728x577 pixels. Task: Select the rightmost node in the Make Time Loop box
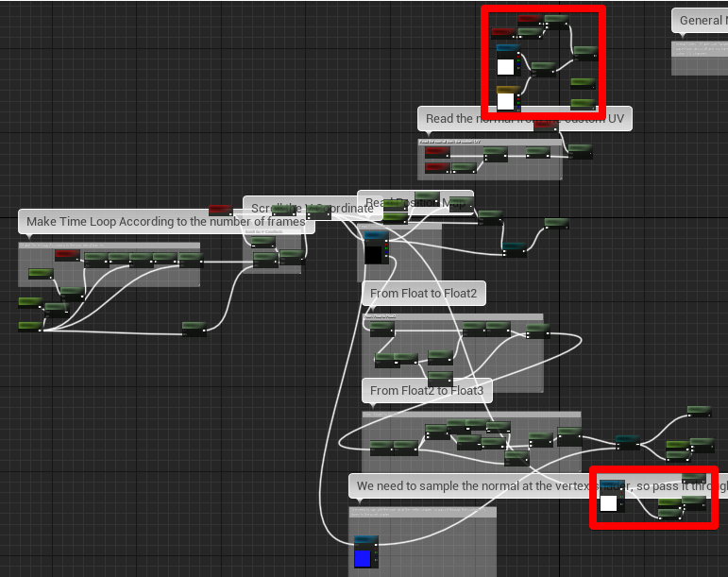[192, 260]
